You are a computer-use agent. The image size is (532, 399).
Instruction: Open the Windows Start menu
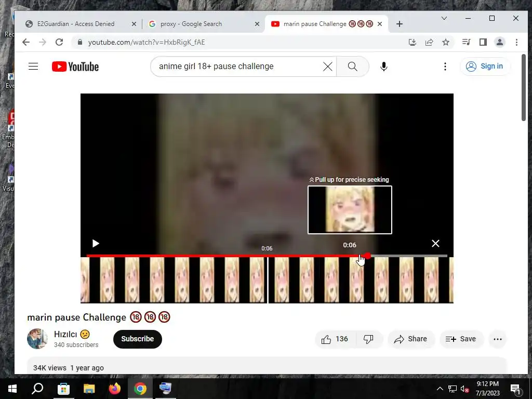(12, 389)
